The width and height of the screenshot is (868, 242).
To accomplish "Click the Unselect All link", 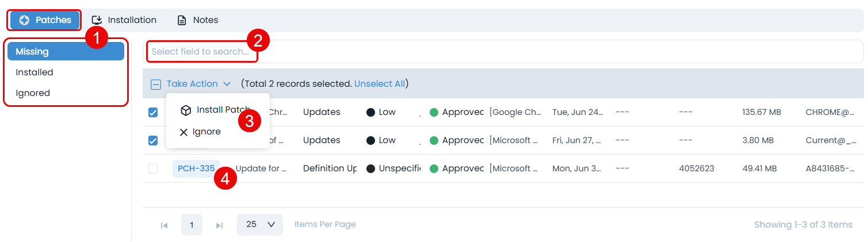I will [x=379, y=84].
